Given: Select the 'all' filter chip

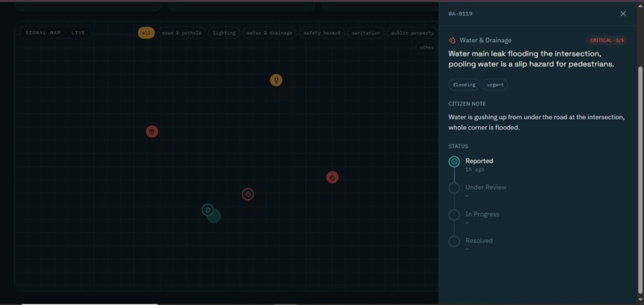Looking at the screenshot, I should pos(146,33).
